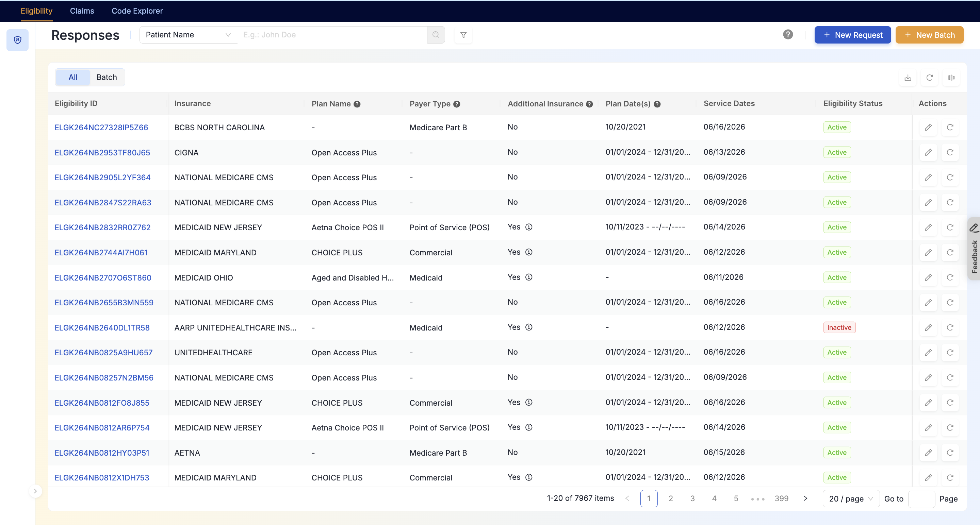This screenshot has height=525, width=980.
Task: Switch to the Eligibility tab
Action: pyautogui.click(x=36, y=11)
